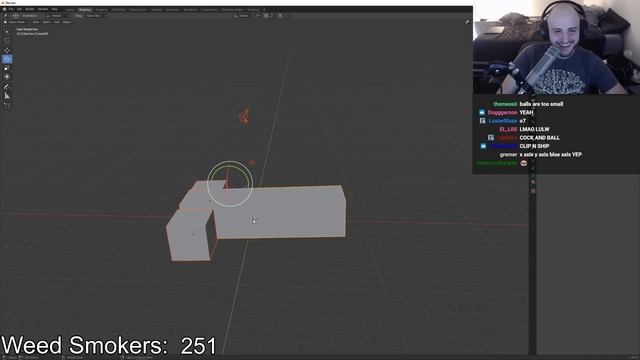Open the View menu in viewport header

click(36, 22)
